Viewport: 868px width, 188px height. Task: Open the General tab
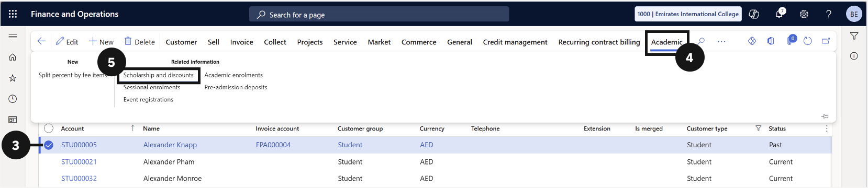click(x=460, y=42)
